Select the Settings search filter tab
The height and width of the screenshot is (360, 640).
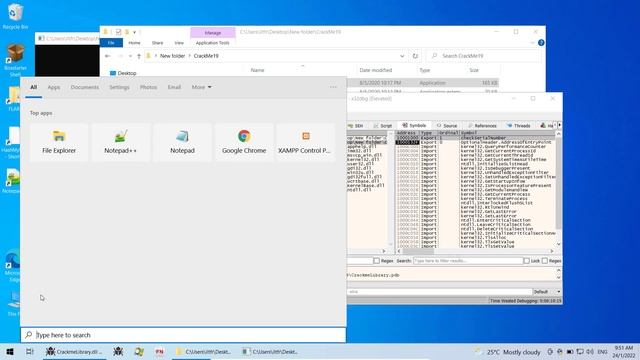119,87
